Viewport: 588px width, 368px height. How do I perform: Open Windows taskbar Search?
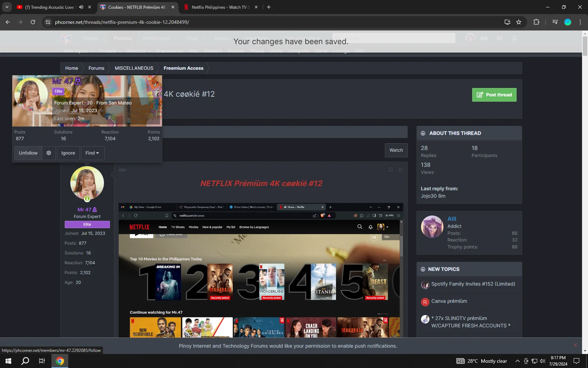[x=25, y=361]
